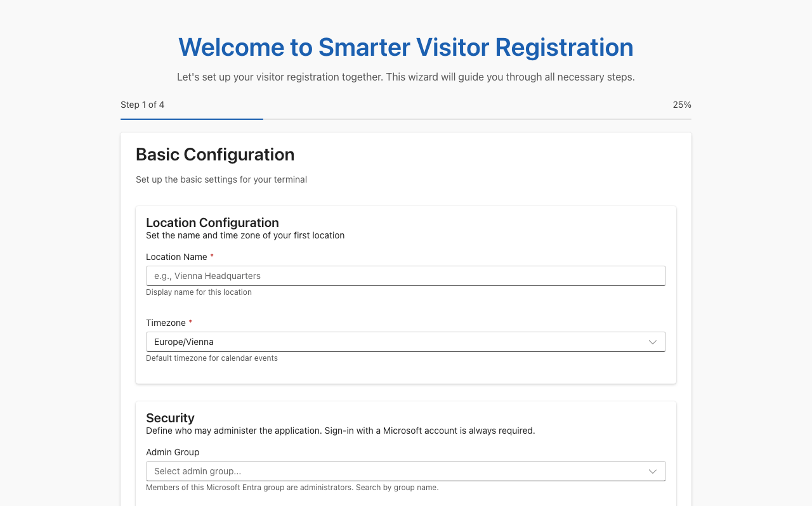Click the 'Admin Group' field label
The height and width of the screenshot is (506, 812).
173,452
